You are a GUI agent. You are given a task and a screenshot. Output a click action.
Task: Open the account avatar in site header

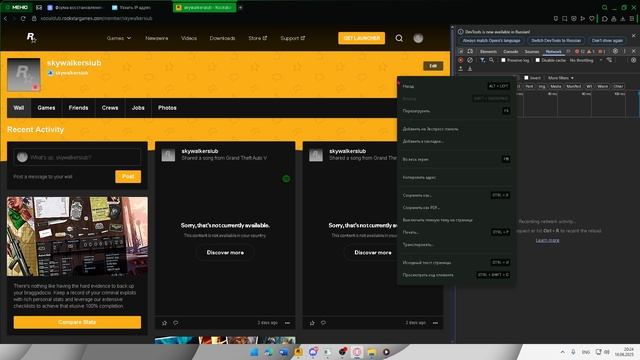pyautogui.click(x=418, y=38)
